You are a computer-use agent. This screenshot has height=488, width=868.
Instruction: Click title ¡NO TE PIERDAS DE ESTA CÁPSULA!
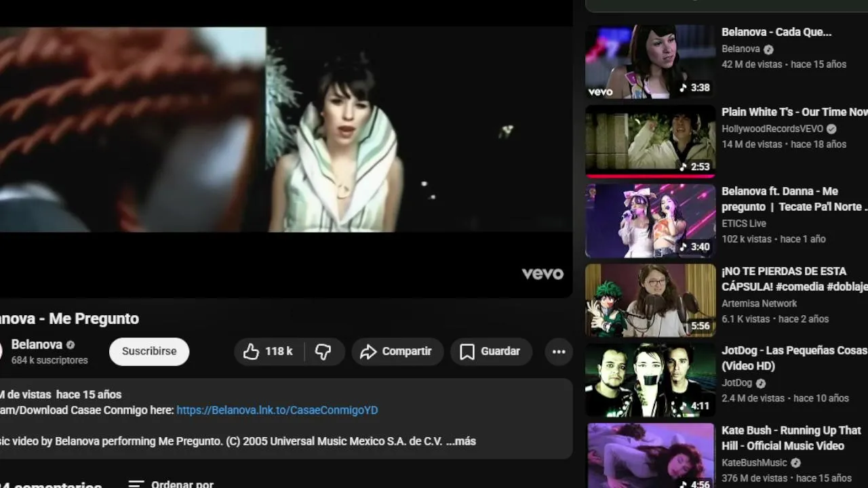coord(794,279)
